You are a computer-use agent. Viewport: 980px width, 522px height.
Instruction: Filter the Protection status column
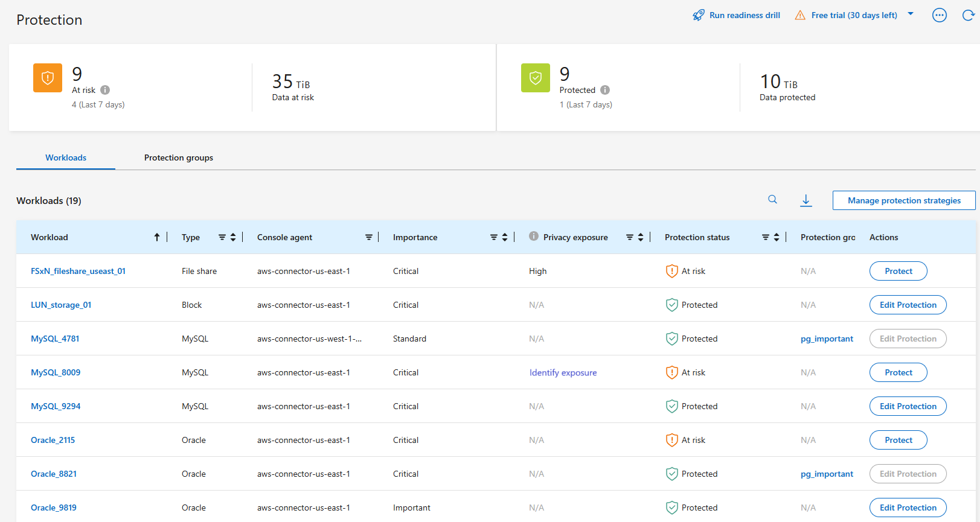point(766,237)
